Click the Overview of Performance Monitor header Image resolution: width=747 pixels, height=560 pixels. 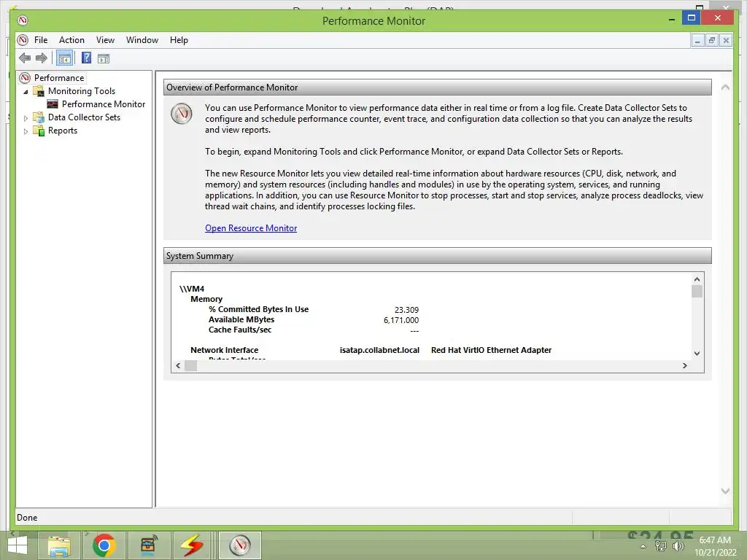(x=438, y=87)
